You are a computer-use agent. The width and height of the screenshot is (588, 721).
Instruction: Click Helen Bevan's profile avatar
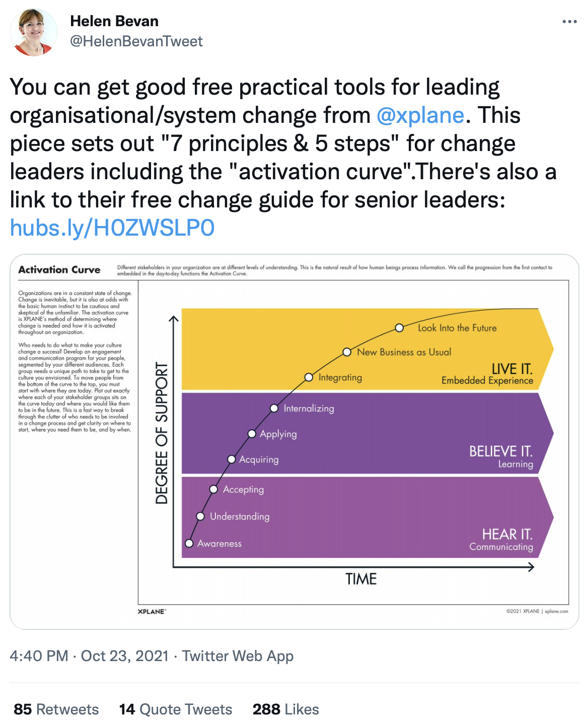click(x=34, y=32)
